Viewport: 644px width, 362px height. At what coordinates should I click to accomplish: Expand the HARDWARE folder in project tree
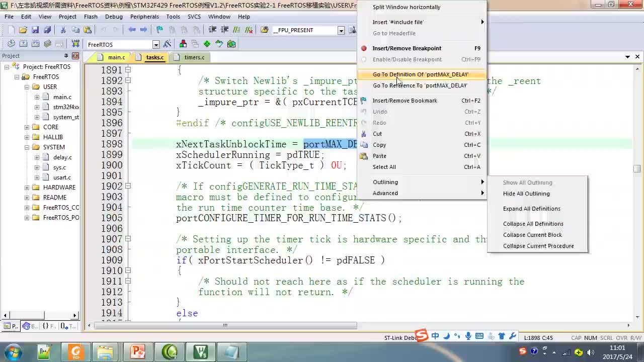[27, 188]
